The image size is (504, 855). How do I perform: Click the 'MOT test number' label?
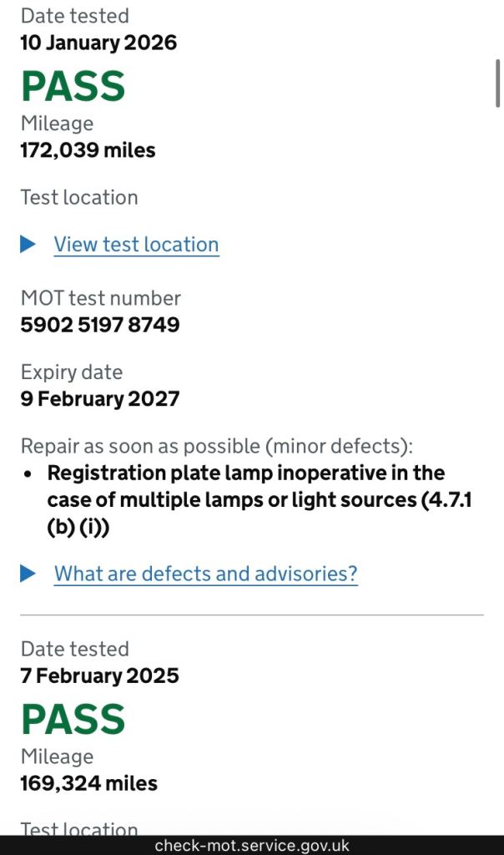[100, 298]
